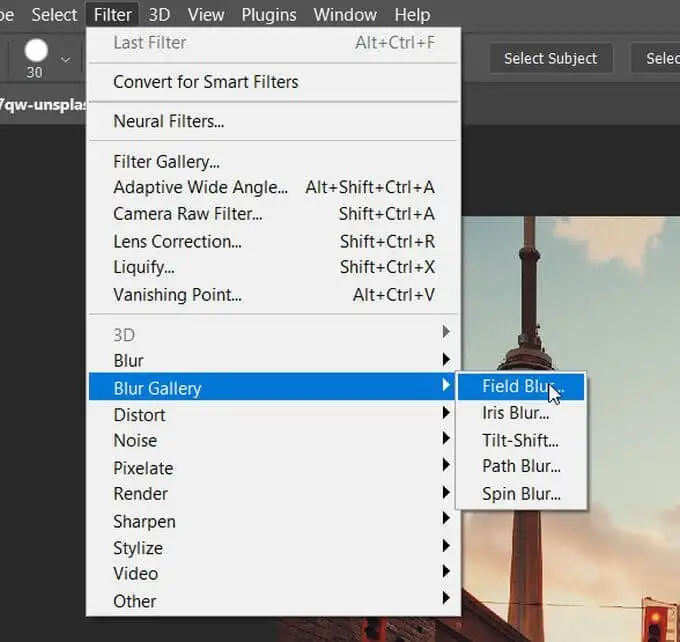Screen dimensions: 680x642
Task: Open Camera Raw Filter
Action: pos(273,214)
